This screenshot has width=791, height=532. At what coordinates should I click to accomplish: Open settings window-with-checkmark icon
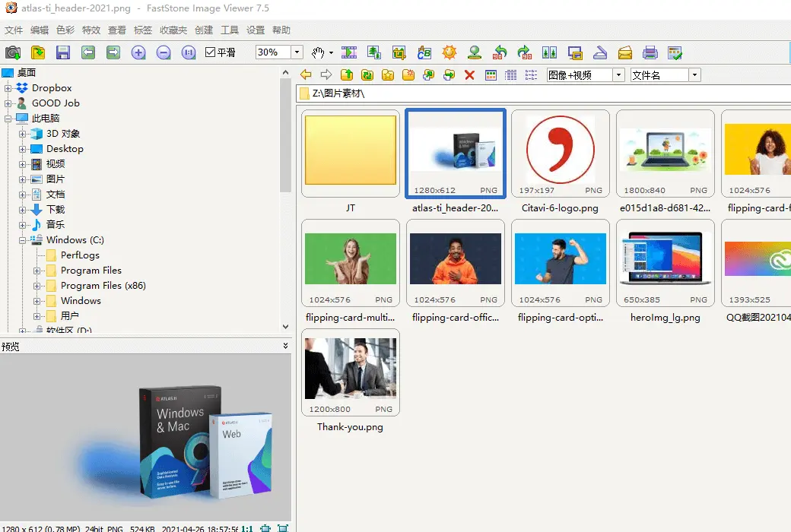coord(675,52)
